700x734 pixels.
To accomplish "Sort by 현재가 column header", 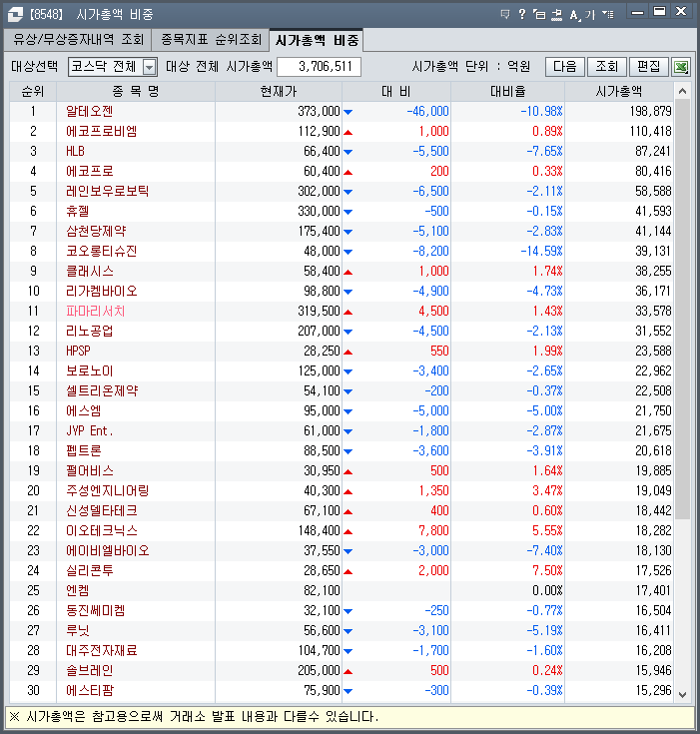I will coord(279,91).
